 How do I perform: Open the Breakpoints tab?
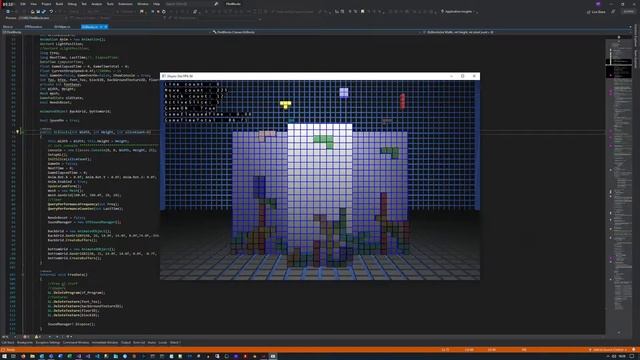(x=25, y=342)
